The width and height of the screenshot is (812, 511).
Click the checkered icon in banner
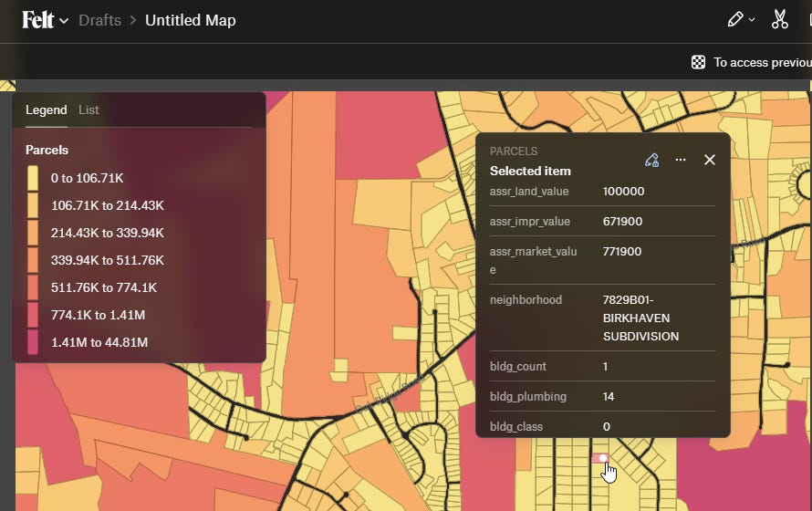click(x=698, y=63)
